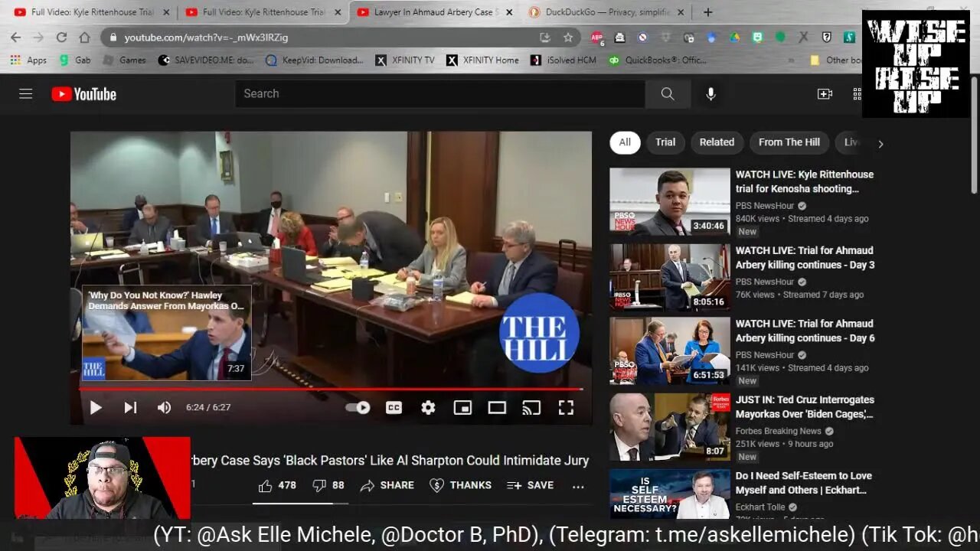Screen dimensions: 980x551
Task: Share this video
Action: (387, 485)
